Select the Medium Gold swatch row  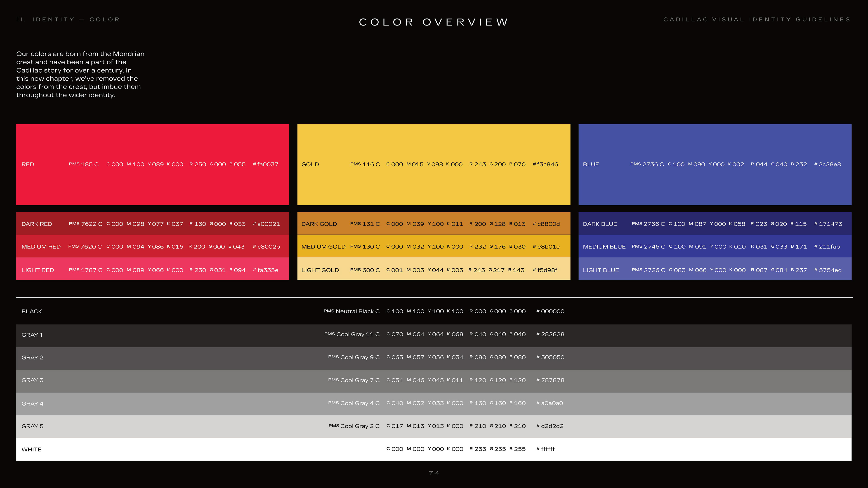(434, 246)
